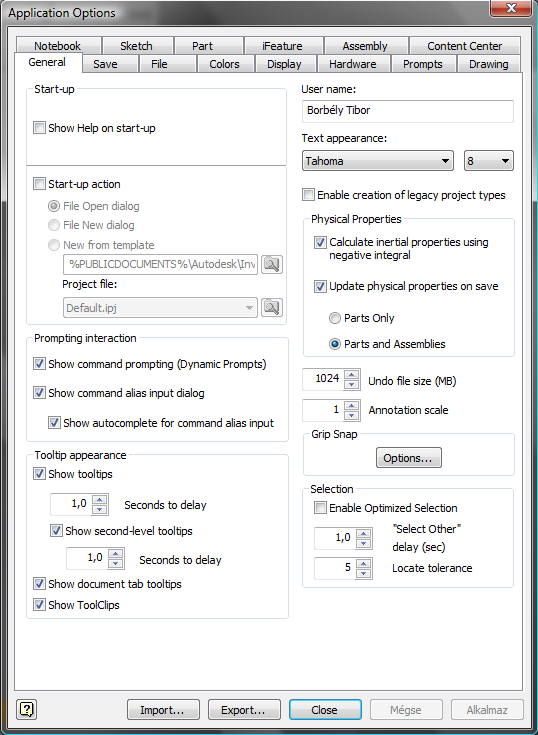538x735 pixels.
Task: Click Grip Snap Options button
Action: (409, 458)
